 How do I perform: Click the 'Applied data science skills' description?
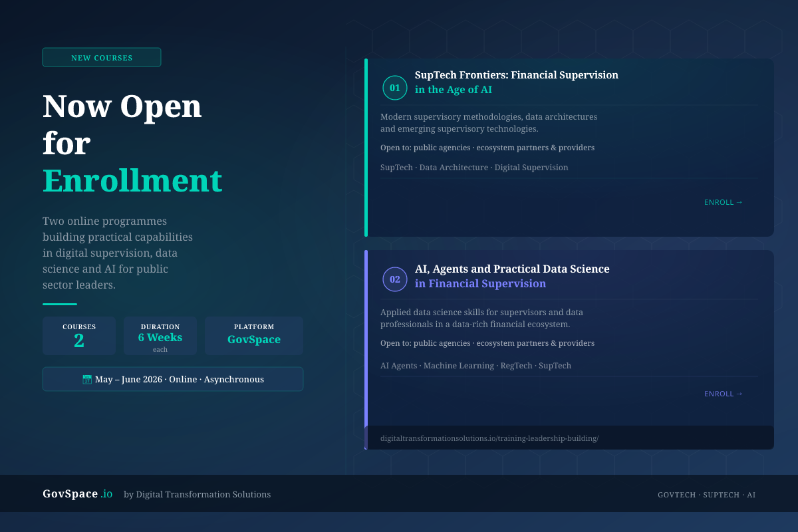[481, 318]
